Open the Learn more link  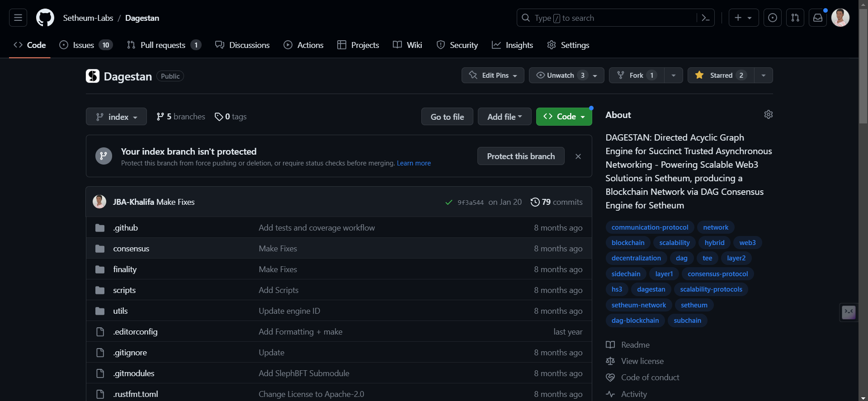(x=414, y=163)
